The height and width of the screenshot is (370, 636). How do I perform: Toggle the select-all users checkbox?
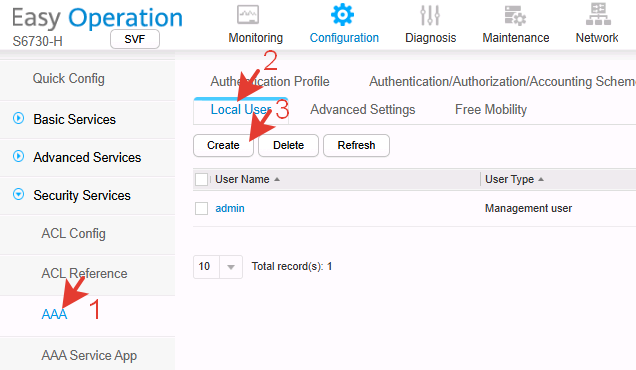pyautogui.click(x=202, y=179)
